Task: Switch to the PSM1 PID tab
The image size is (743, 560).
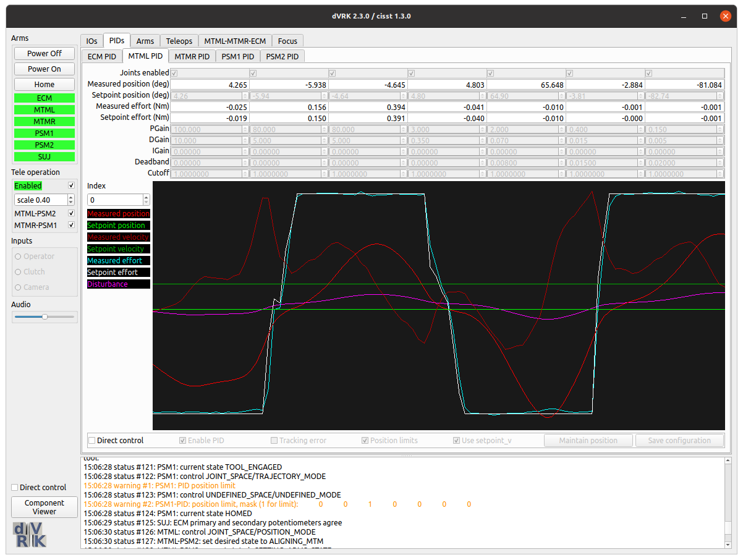Action: [x=237, y=56]
